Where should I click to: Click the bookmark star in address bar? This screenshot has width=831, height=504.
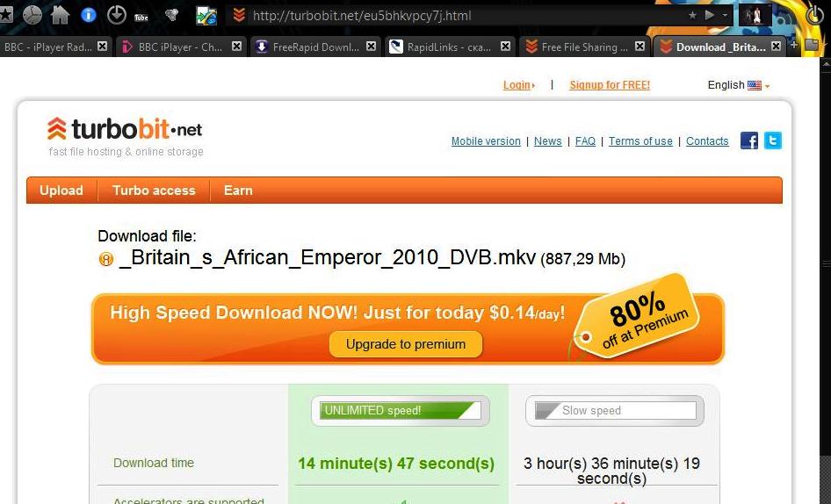[x=692, y=16]
